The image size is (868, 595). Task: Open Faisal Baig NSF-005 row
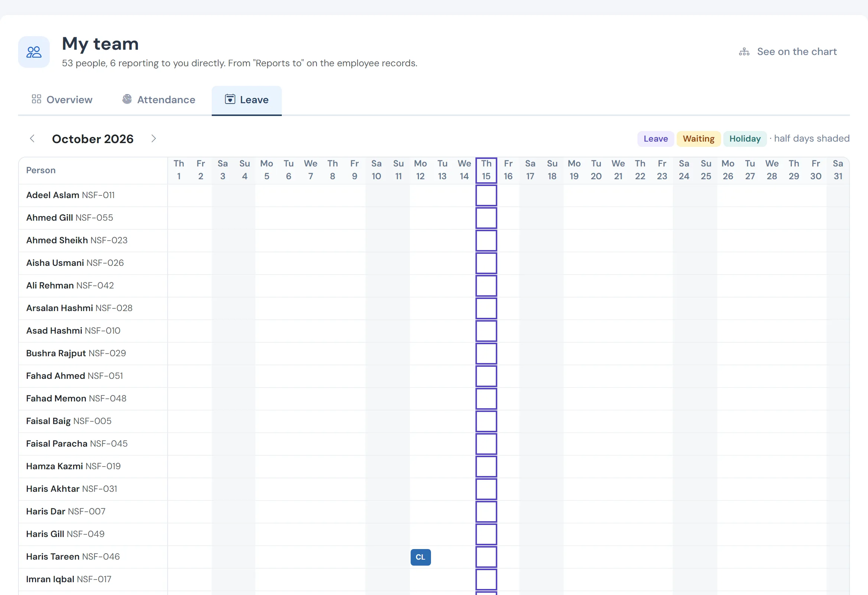tap(434, 421)
